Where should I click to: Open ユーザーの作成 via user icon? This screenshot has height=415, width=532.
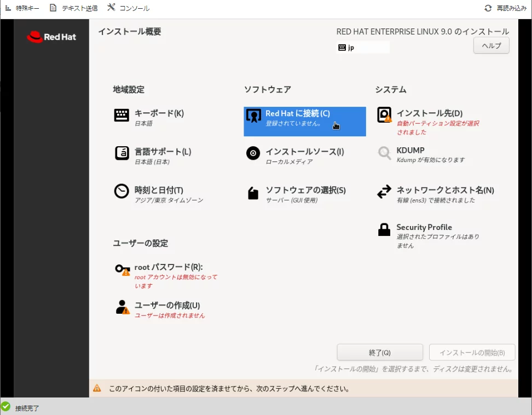[x=122, y=307]
